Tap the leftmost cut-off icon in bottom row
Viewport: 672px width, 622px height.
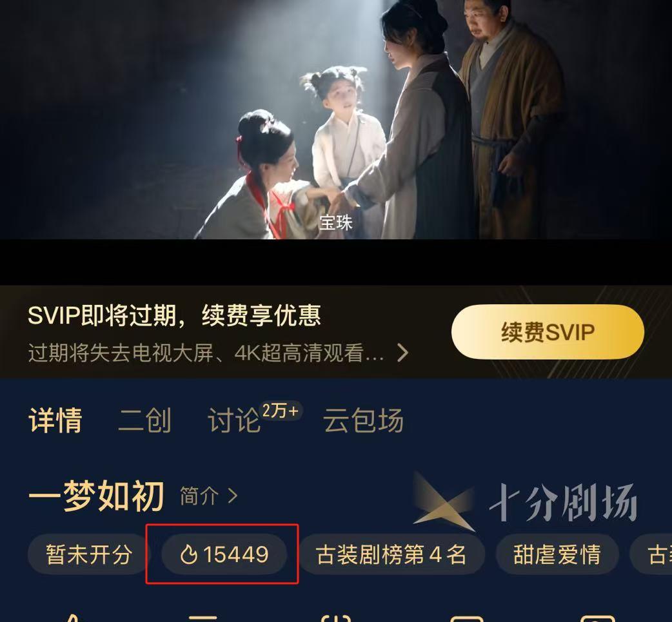[x=73, y=617]
